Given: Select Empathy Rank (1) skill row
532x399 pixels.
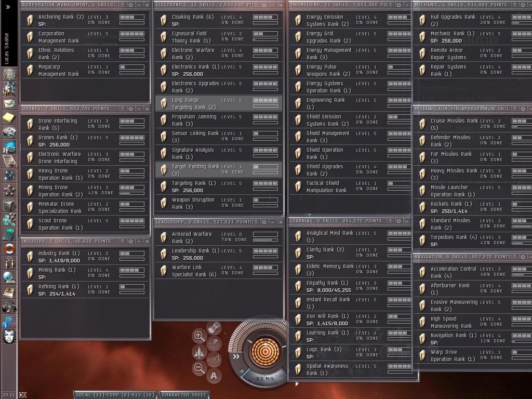Looking at the screenshot, I should point(351,286).
